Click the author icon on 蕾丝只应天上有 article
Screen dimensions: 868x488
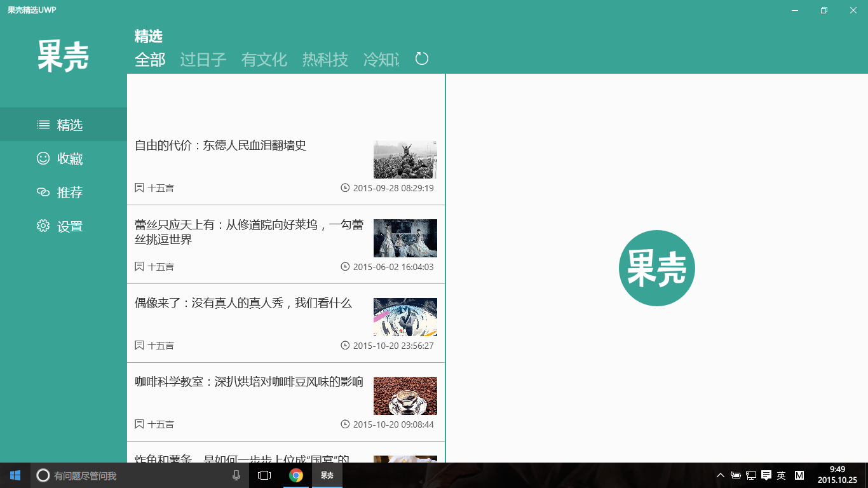pyautogui.click(x=139, y=267)
